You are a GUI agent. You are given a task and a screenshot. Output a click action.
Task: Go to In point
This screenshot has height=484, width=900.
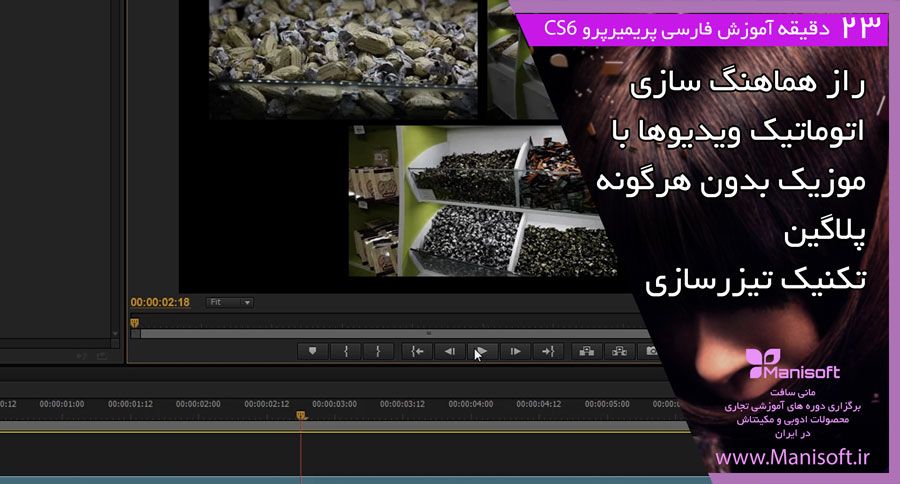click(x=417, y=351)
